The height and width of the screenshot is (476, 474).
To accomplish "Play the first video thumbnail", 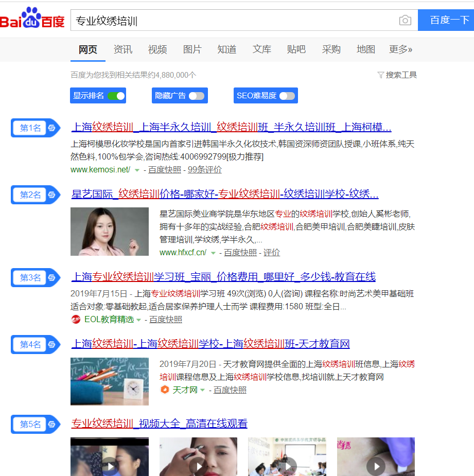I will tap(110, 456).
